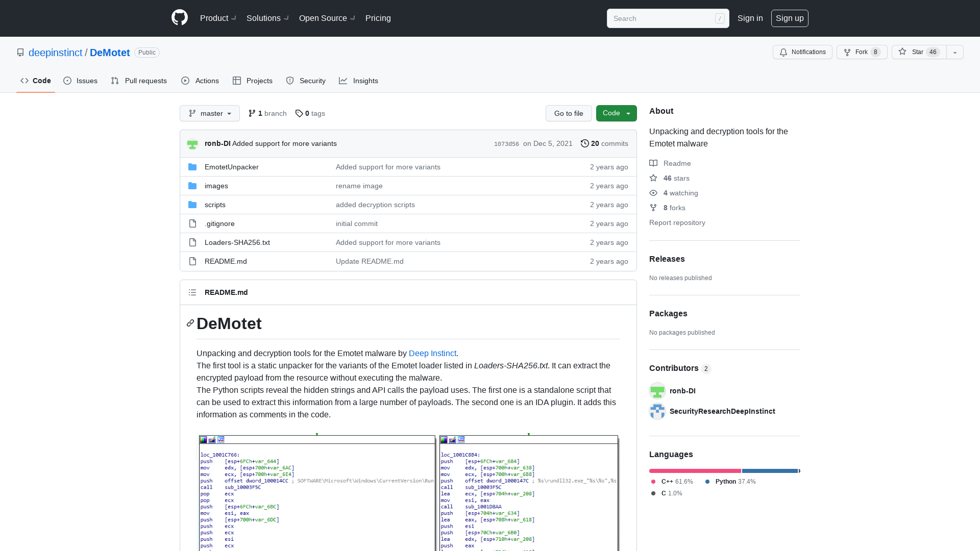The height and width of the screenshot is (551, 980).
Task: Switch to the Code tab
Action: point(36,81)
